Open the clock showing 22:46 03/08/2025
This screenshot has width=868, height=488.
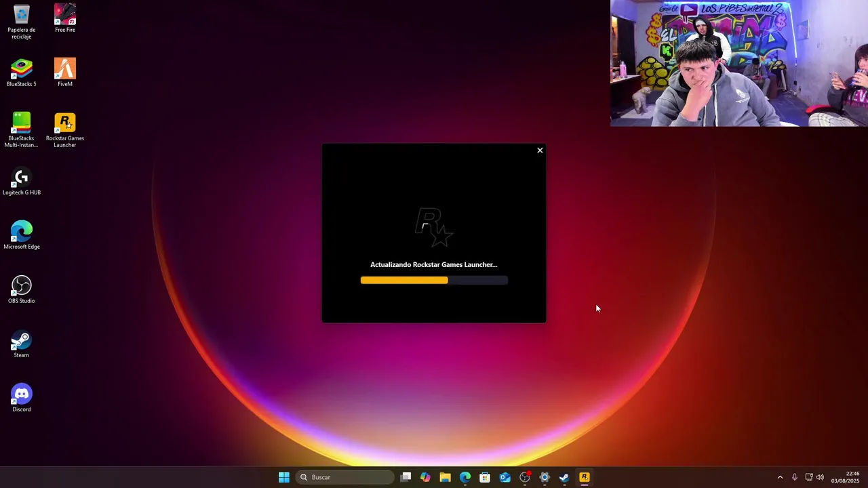click(x=846, y=477)
